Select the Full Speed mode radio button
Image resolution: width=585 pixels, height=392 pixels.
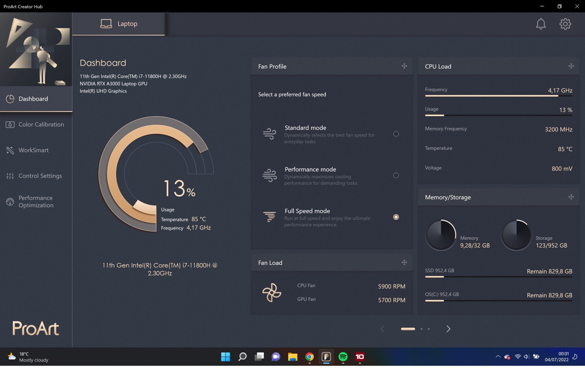(396, 217)
